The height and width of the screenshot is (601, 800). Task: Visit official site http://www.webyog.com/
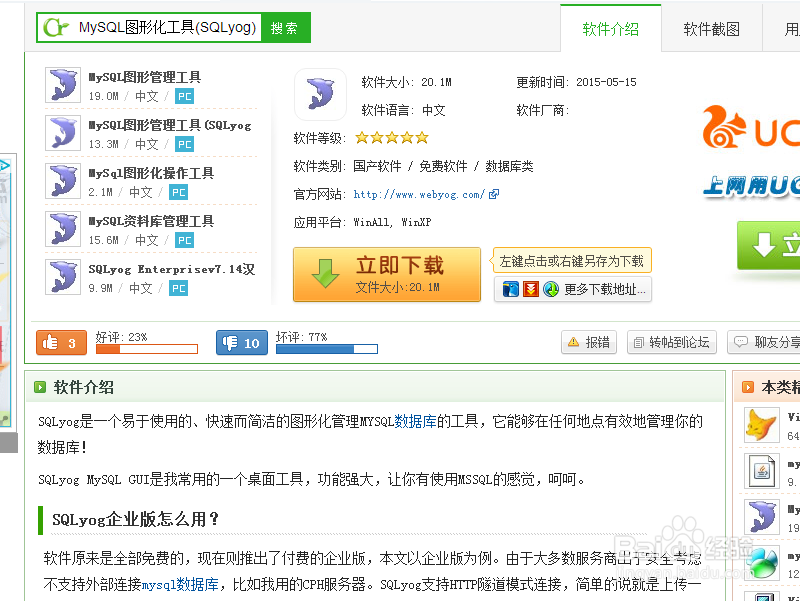(x=419, y=194)
